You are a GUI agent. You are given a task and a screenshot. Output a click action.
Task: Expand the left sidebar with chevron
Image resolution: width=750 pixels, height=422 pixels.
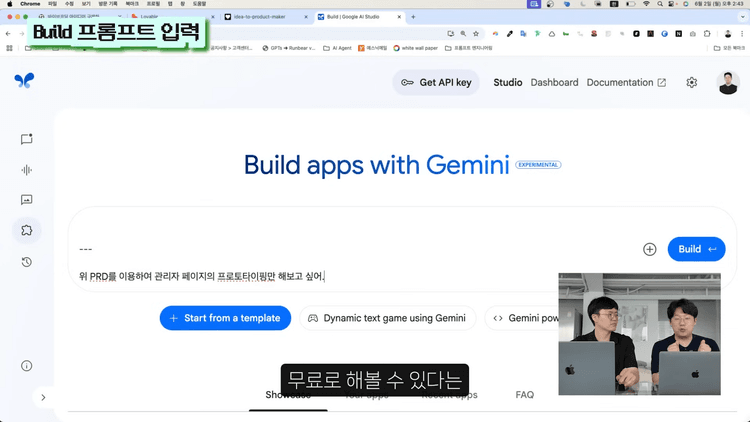pos(43,397)
